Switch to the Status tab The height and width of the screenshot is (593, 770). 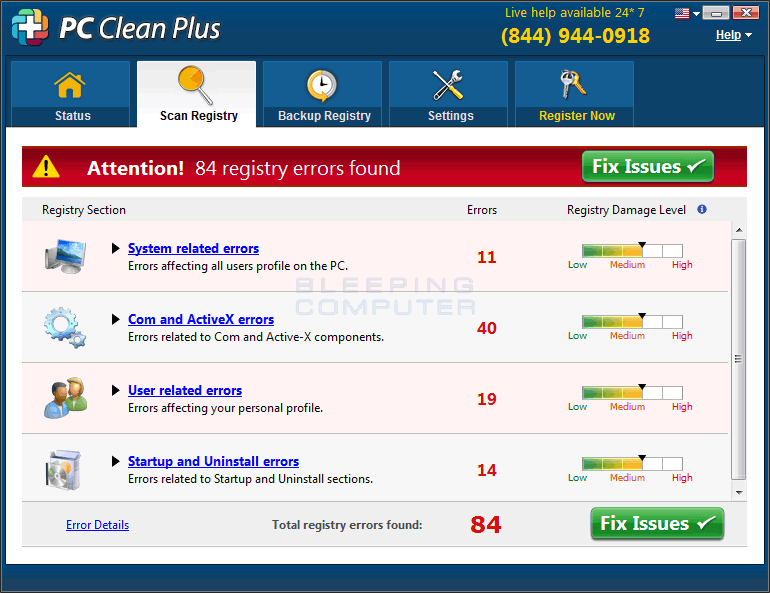(70, 94)
